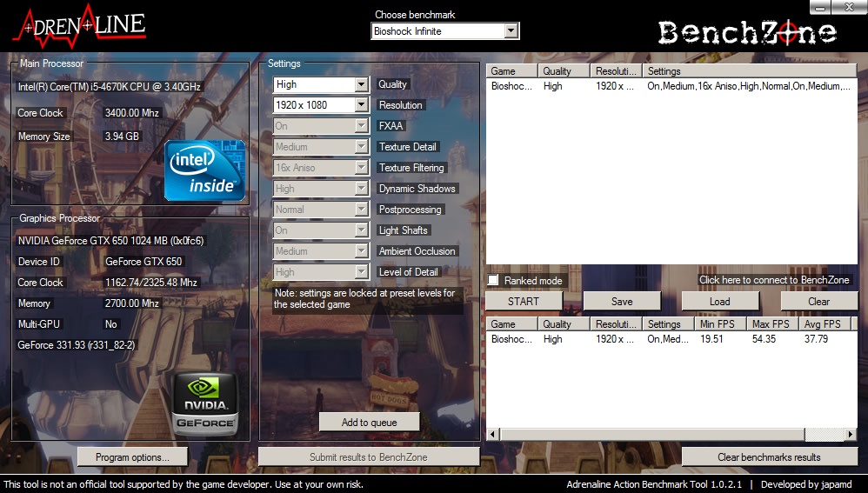Viewport: 868px width, 493px height.
Task: Click the Avg FPS column header
Action: click(825, 323)
